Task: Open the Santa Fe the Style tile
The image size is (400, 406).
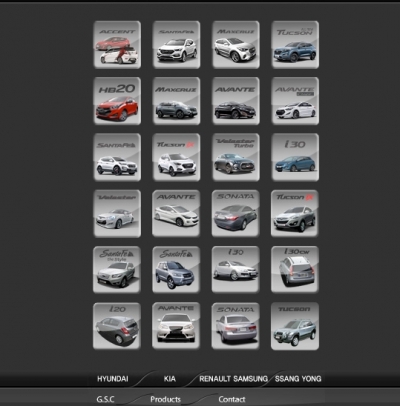Action: [x=117, y=270]
